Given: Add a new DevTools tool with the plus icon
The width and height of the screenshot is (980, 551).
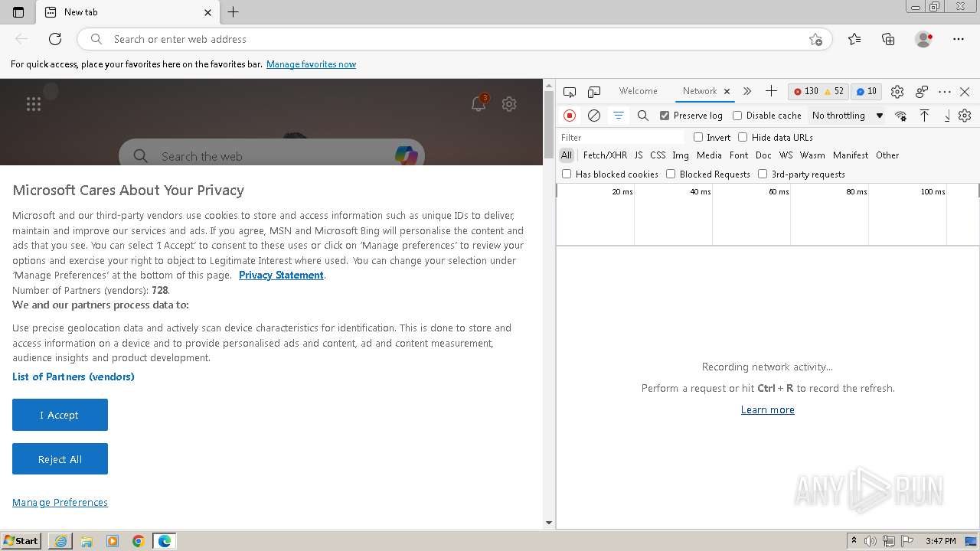Looking at the screenshot, I should [x=771, y=91].
